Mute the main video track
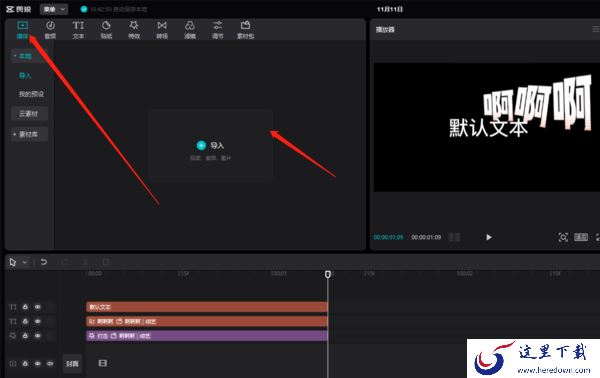The height and width of the screenshot is (378, 600). tap(50, 363)
